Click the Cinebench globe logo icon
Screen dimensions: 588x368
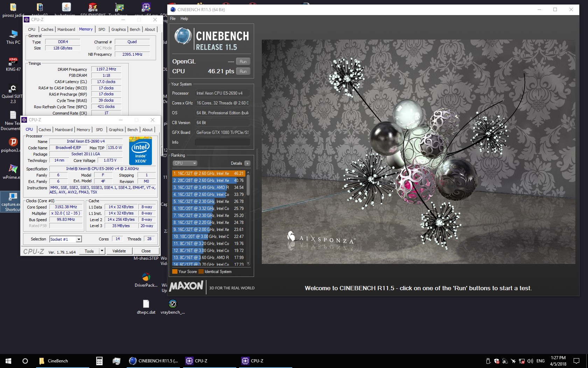tap(183, 36)
